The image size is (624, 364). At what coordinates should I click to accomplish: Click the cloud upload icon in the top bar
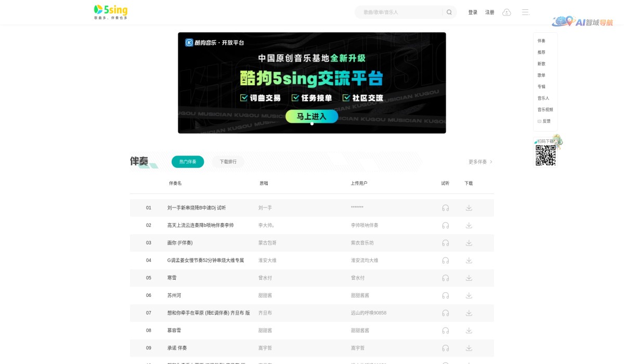coord(506,12)
